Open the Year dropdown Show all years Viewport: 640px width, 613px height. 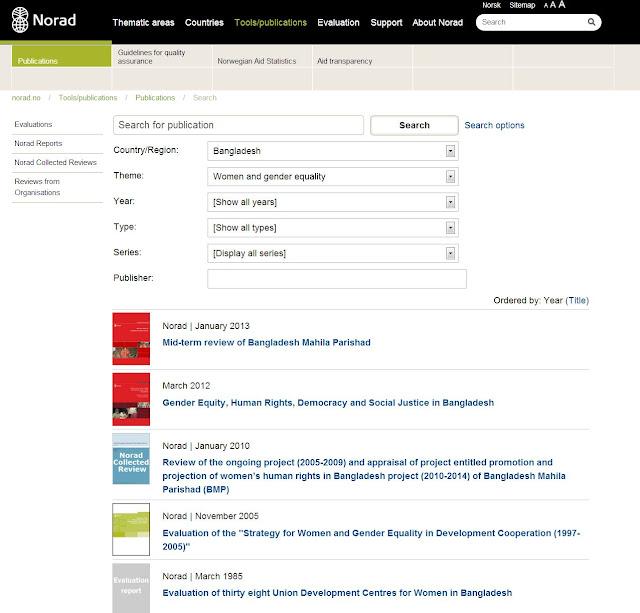coord(333,202)
